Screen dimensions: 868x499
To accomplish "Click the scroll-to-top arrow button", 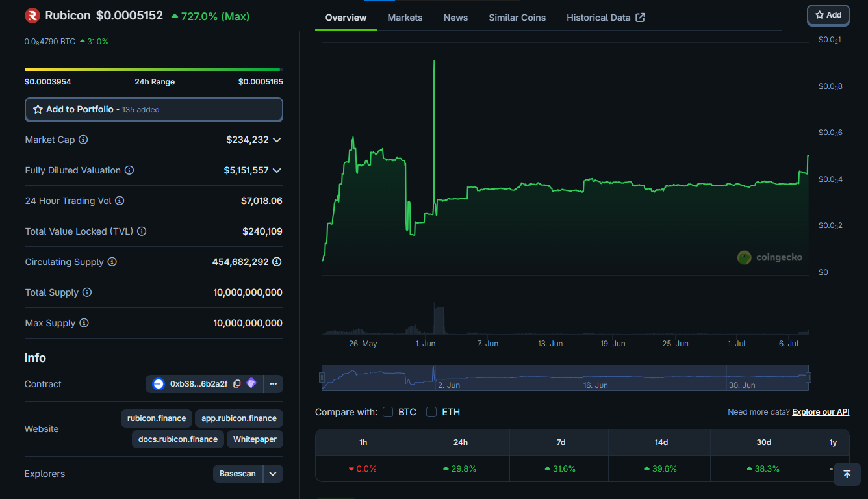I will pos(847,474).
